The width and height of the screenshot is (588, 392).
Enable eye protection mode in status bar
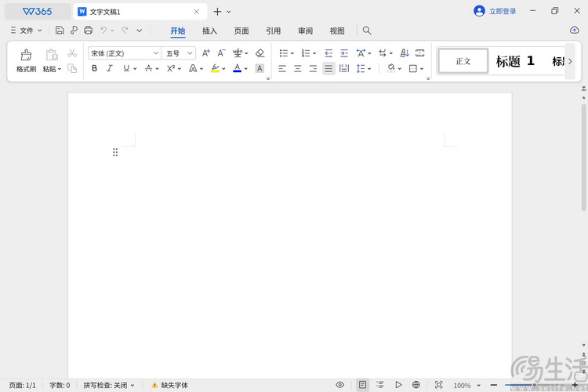click(340, 385)
